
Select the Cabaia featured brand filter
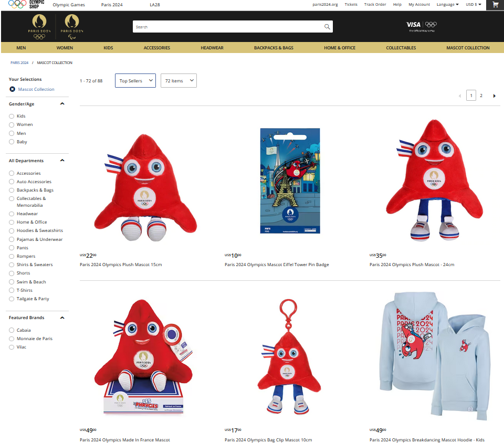12,330
